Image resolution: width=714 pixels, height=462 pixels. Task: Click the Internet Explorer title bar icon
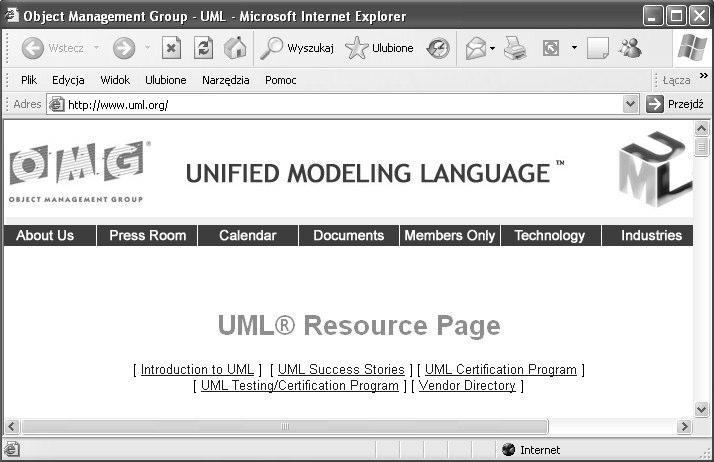click(x=11, y=15)
